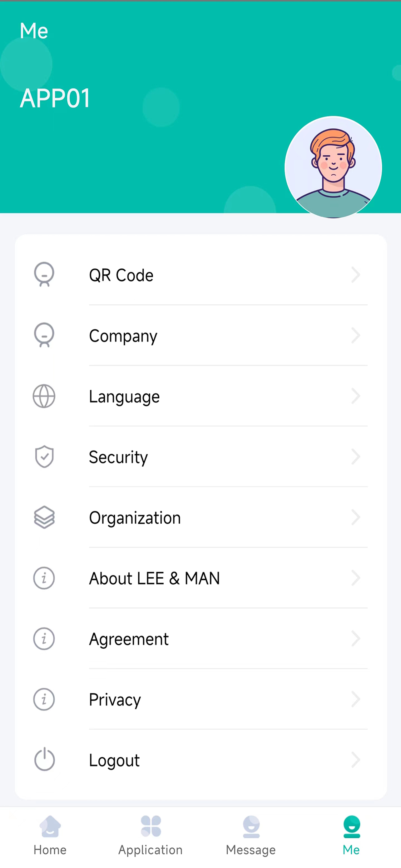This screenshot has width=401, height=868.
Task: Expand the QR Code row chevron
Action: [355, 275]
